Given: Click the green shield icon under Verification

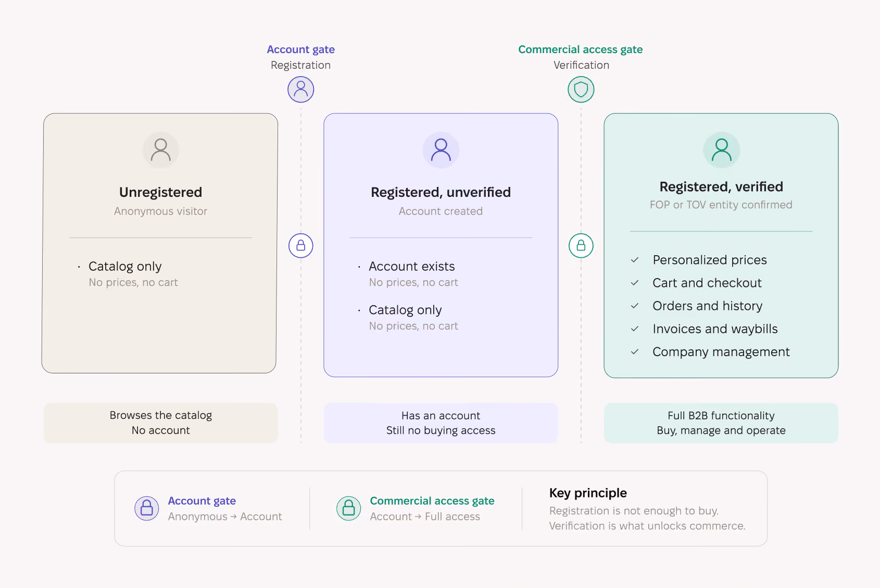Looking at the screenshot, I should coord(581,90).
